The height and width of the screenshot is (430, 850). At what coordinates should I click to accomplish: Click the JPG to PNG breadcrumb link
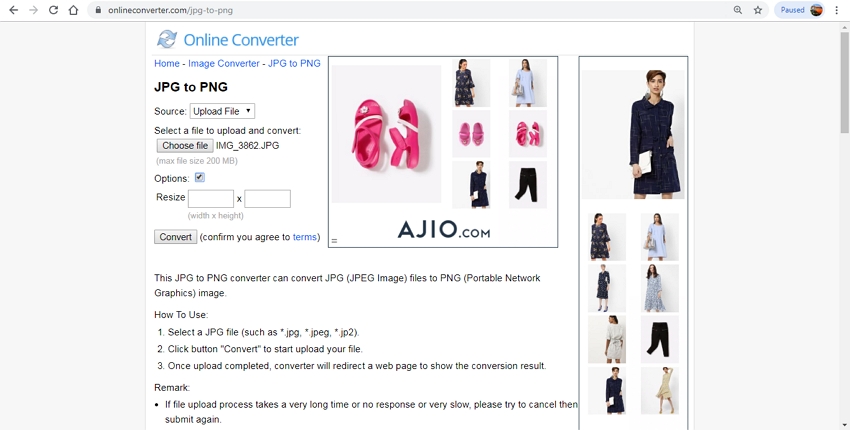(294, 63)
